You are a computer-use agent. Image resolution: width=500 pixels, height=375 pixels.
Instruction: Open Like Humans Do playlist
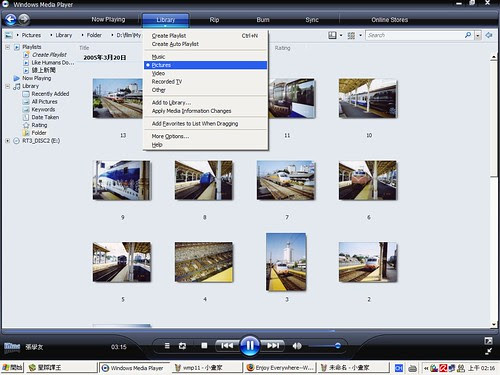click(53, 63)
